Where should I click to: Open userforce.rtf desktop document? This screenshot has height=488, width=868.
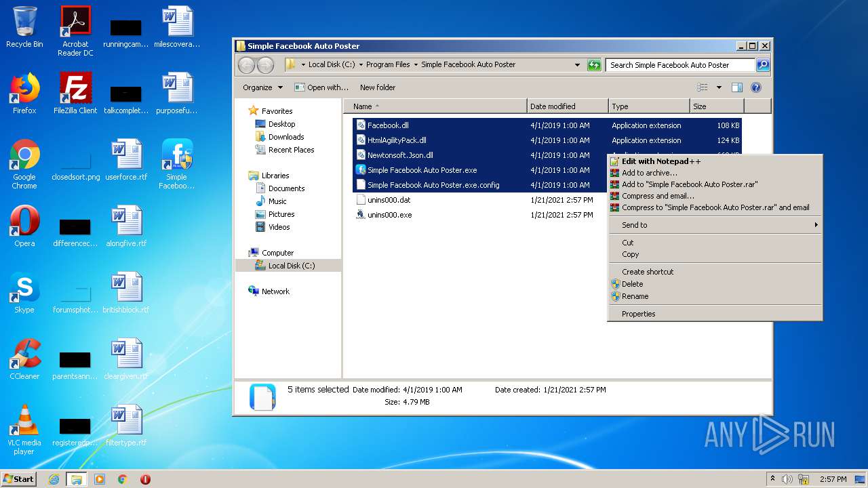tap(126, 160)
